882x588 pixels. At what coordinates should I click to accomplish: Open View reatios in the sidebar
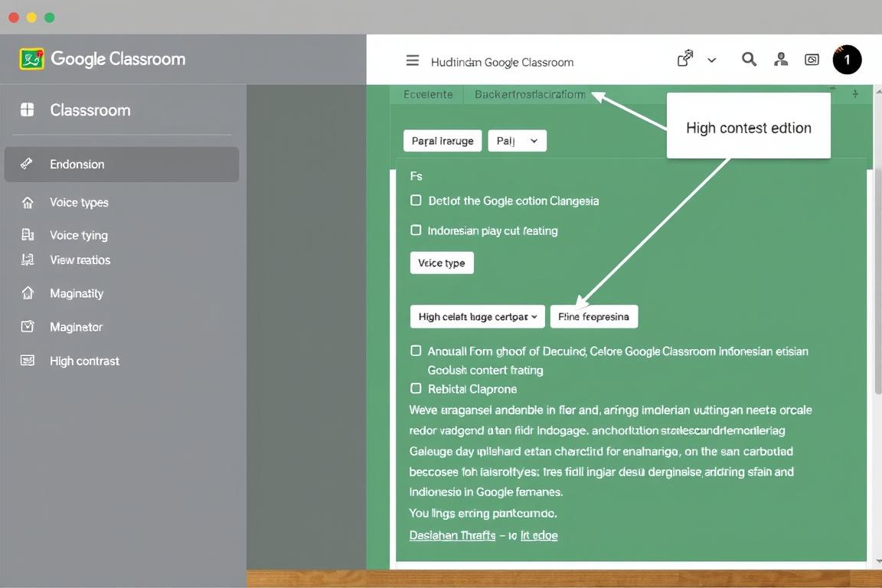click(80, 260)
